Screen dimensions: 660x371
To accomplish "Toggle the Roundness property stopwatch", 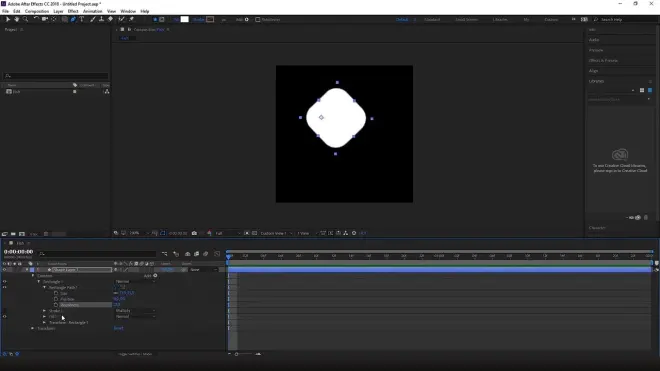I will pos(56,305).
